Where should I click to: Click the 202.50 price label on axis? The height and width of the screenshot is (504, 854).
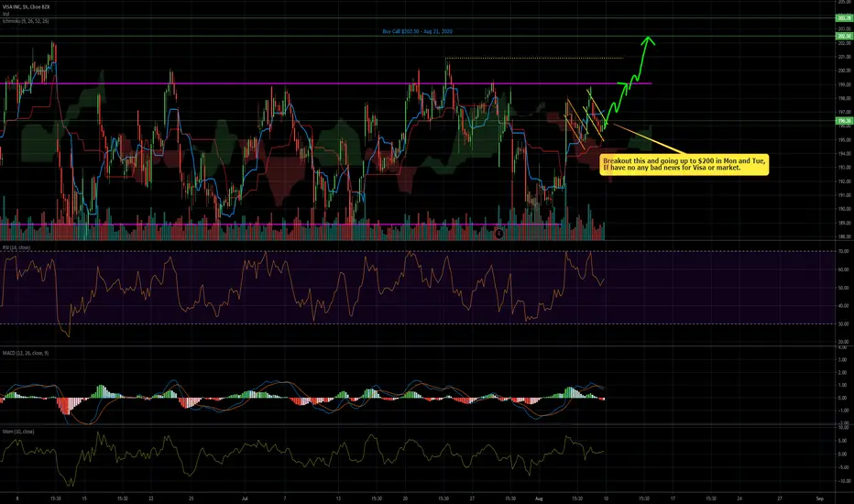pyautogui.click(x=844, y=37)
